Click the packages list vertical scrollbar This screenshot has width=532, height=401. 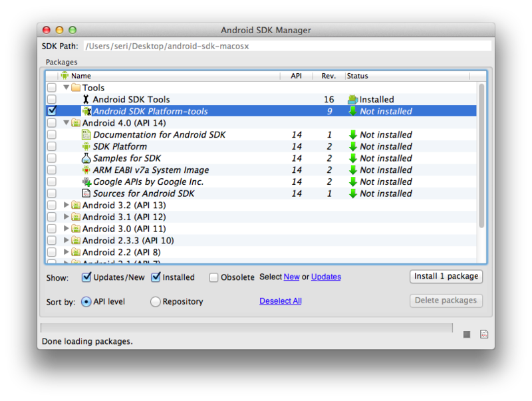481,156
